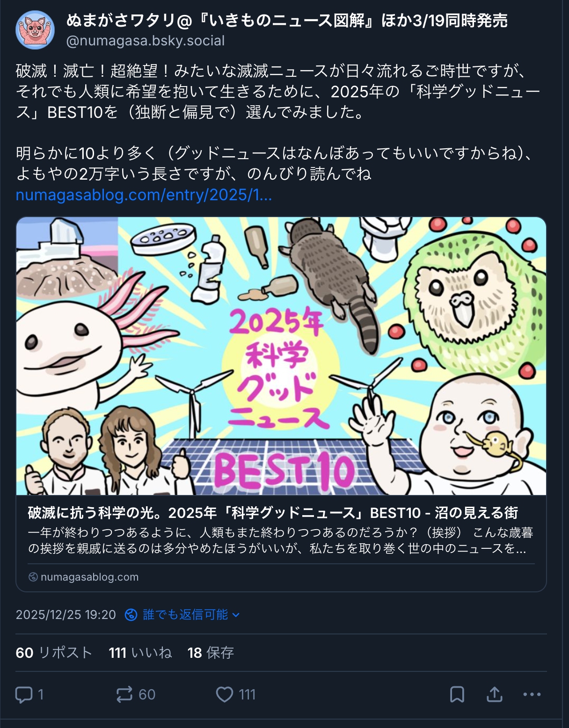Click the author's pink animal avatar
The height and width of the screenshot is (728, 569).
pyautogui.click(x=35, y=29)
